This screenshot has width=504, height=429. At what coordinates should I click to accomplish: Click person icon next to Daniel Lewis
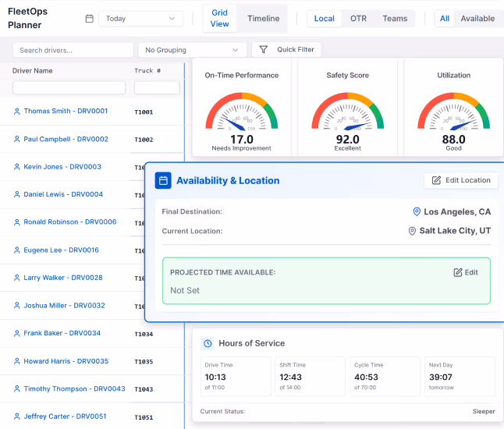[x=16, y=195]
